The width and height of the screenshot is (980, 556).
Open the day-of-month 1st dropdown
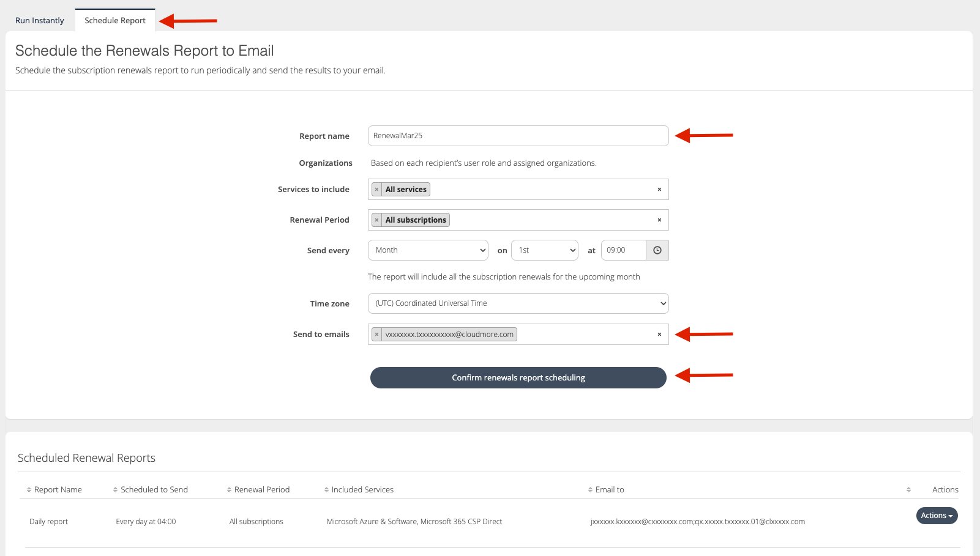[x=544, y=250]
